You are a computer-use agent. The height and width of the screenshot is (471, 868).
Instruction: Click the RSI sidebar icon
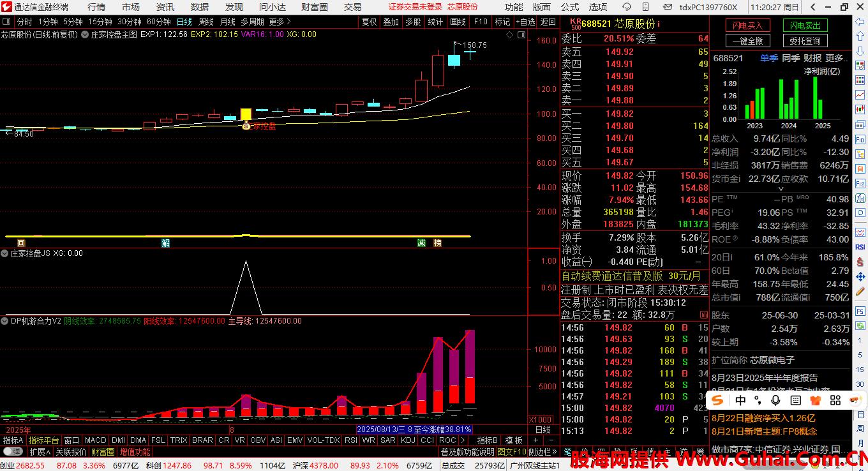860,247
